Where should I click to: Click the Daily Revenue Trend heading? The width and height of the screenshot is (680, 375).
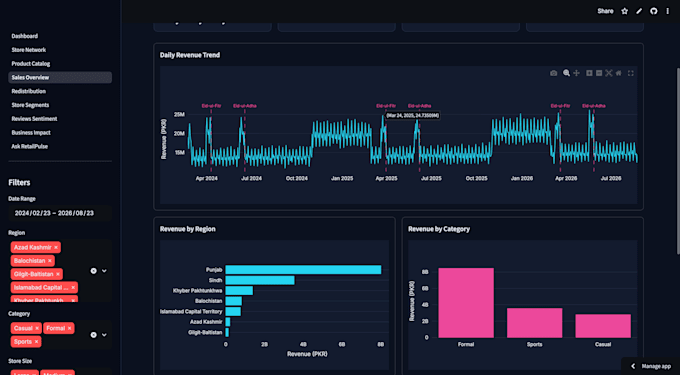pos(190,55)
